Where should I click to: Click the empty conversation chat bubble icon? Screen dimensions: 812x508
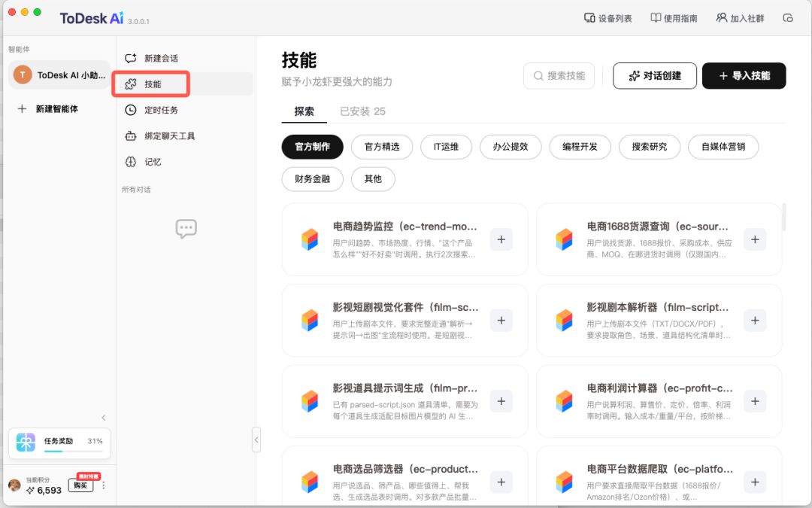[x=186, y=229]
